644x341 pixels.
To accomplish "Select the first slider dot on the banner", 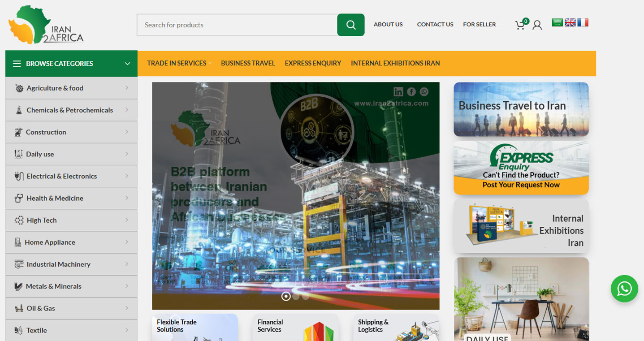I will pyautogui.click(x=286, y=296).
